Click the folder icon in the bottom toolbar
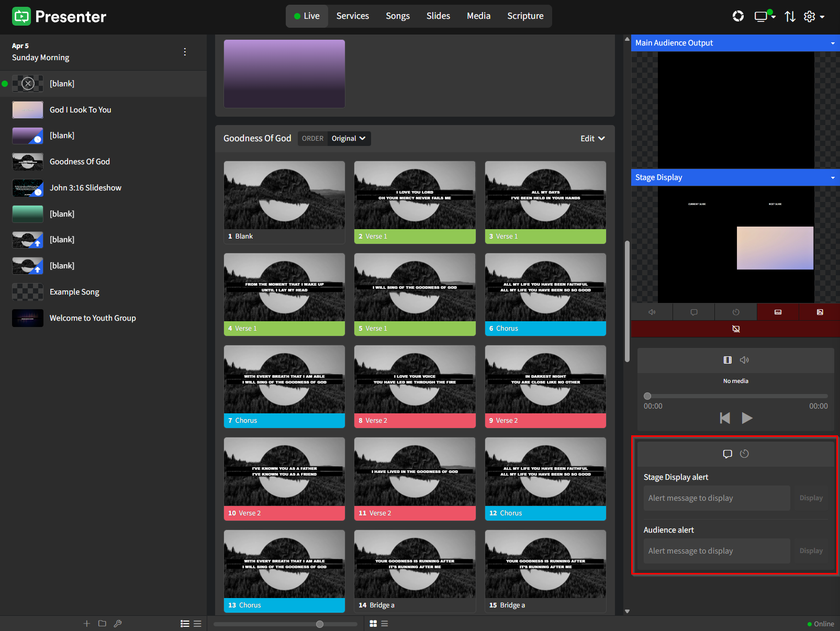This screenshot has height=631, width=840. click(102, 623)
